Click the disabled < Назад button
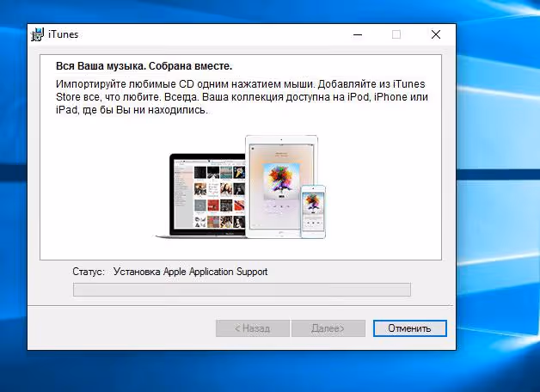This screenshot has height=392, width=540. pos(253,328)
